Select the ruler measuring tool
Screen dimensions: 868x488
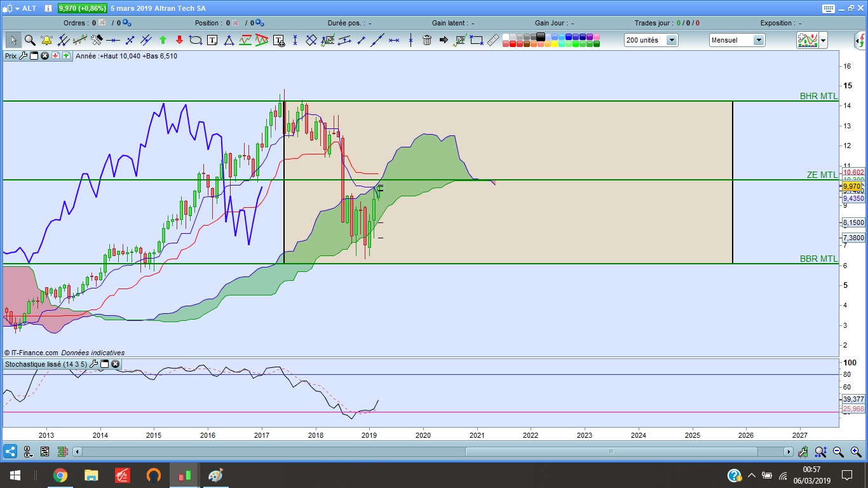pyautogui.click(x=493, y=40)
